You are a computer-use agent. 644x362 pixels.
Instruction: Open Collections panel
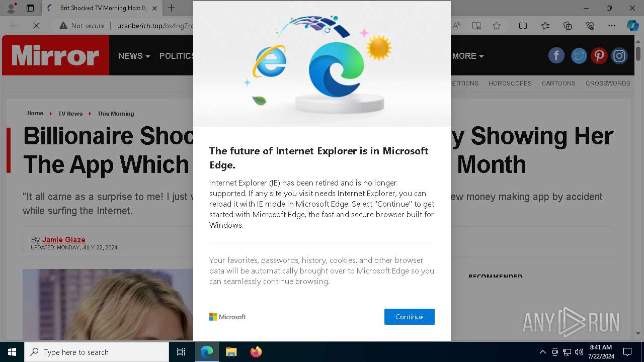pyautogui.click(x=568, y=26)
